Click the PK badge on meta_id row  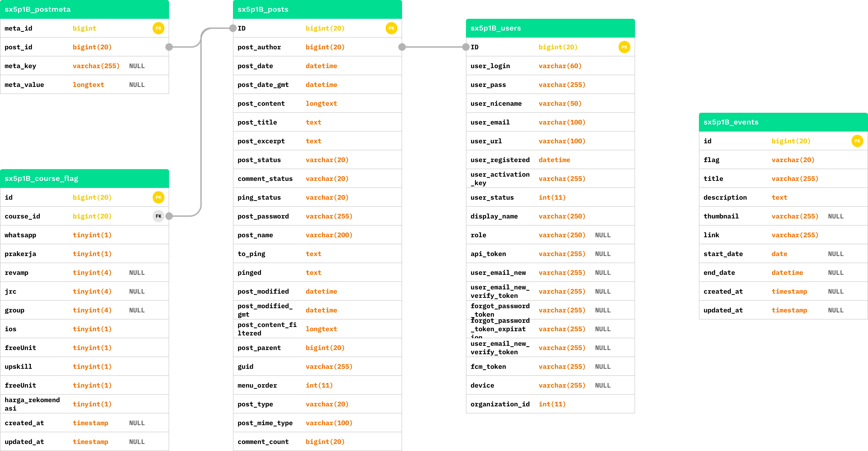pos(158,28)
